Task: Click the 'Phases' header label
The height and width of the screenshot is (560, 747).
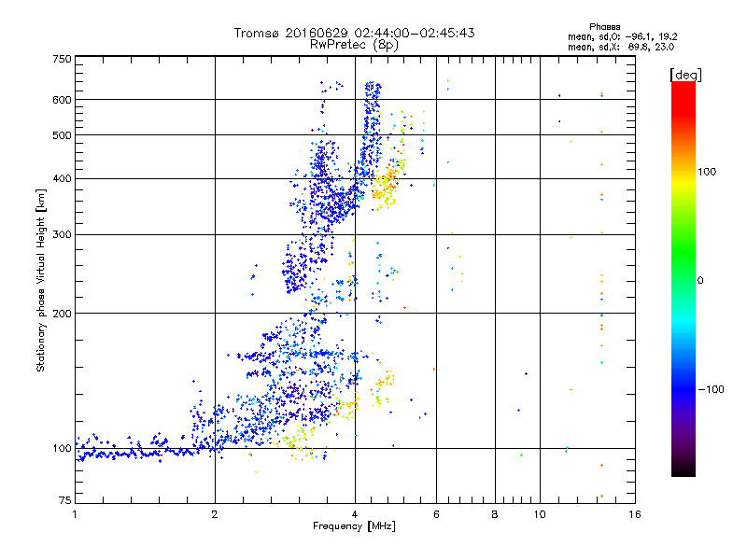Action: tap(604, 27)
